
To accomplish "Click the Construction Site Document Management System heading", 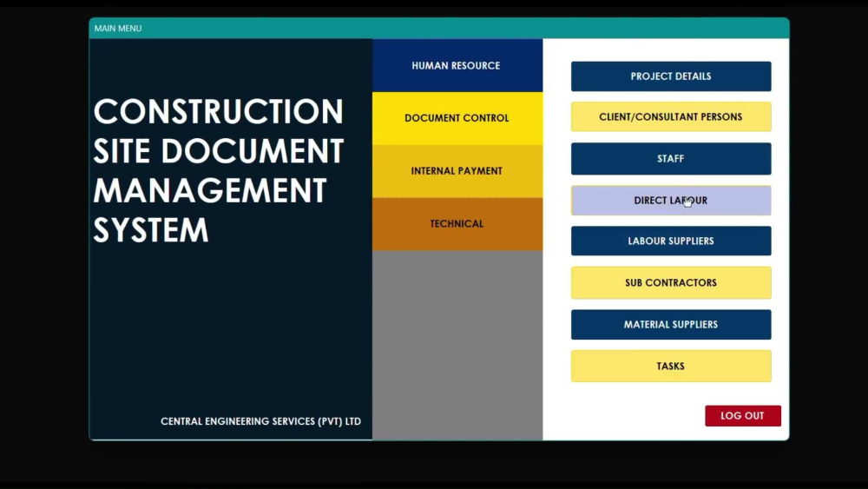I will point(219,170).
